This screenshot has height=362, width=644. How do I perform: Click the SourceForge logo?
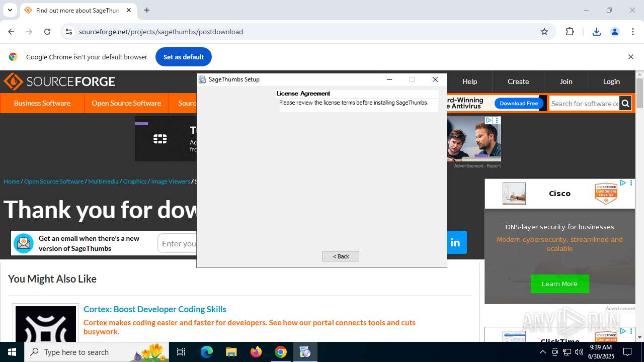(59, 81)
